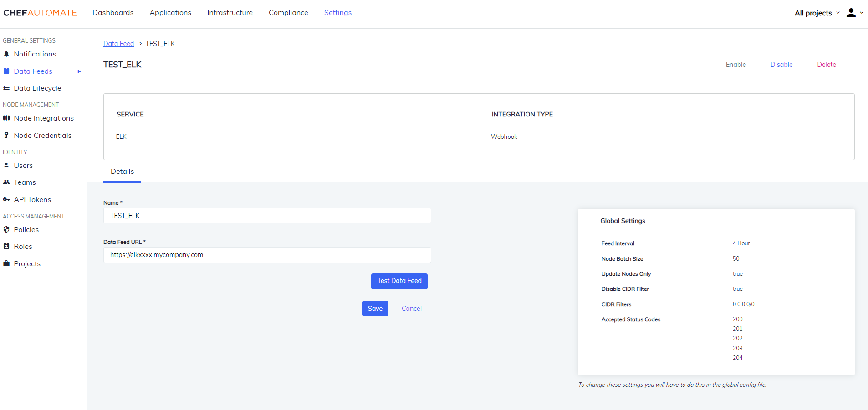Open Data Lifecycle settings
This screenshot has height=410, width=868.
coord(6,88)
